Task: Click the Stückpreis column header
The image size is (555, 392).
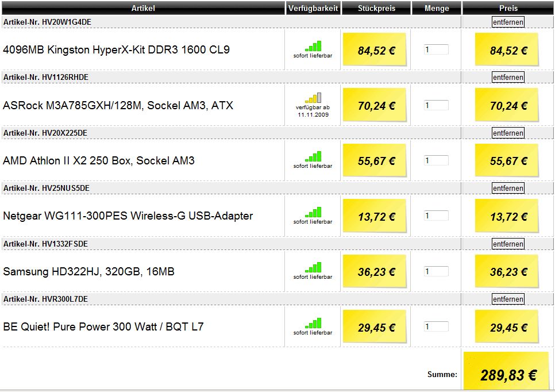Action: [x=376, y=8]
